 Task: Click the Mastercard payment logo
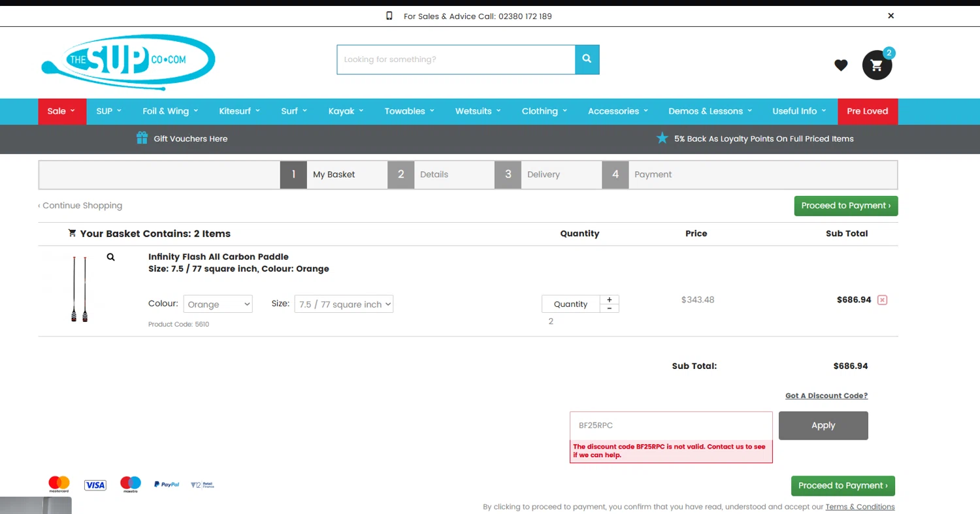(x=59, y=484)
